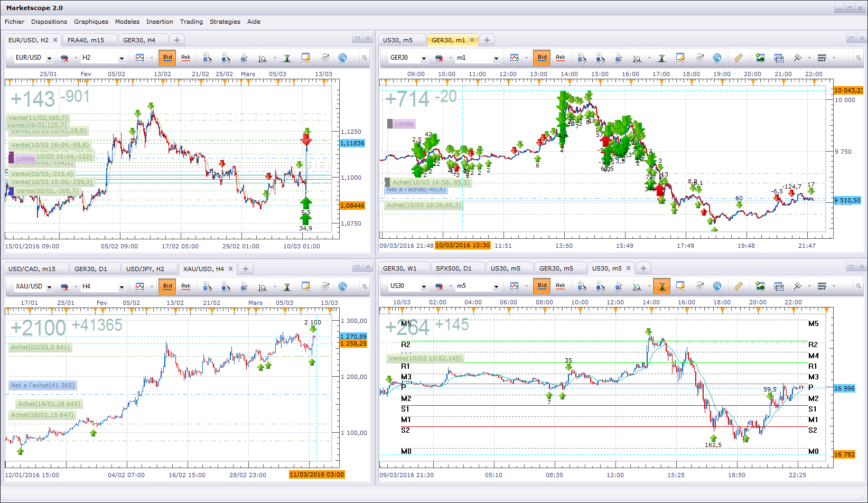
Task: Click unlink chart icon in EUR/USD toolbar
Action: click(x=64, y=58)
